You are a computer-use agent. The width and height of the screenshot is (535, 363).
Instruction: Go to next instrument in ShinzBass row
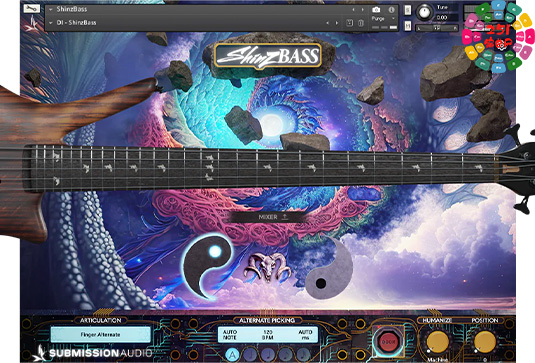pos(362,10)
